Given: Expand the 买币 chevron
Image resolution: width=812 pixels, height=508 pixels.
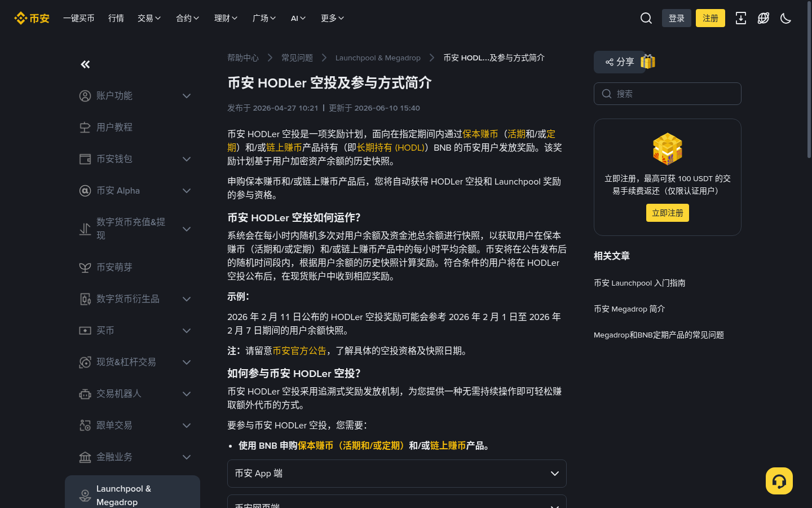Looking at the screenshot, I should click(x=187, y=331).
